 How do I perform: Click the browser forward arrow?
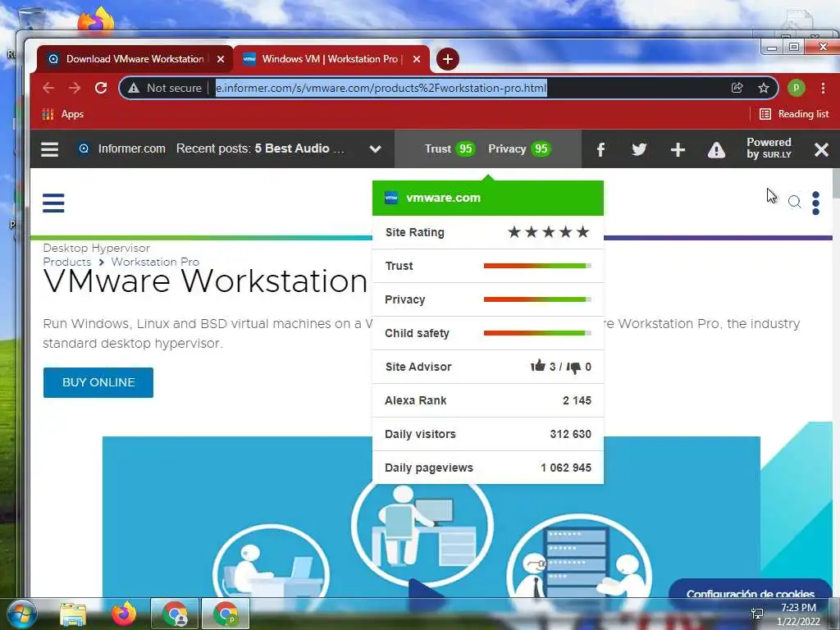coord(75,88)
